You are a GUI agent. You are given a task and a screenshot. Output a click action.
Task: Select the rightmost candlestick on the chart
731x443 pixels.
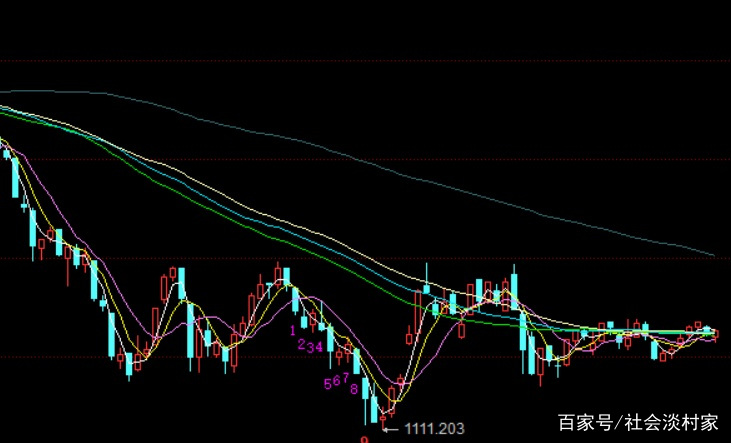pos(715,333)
